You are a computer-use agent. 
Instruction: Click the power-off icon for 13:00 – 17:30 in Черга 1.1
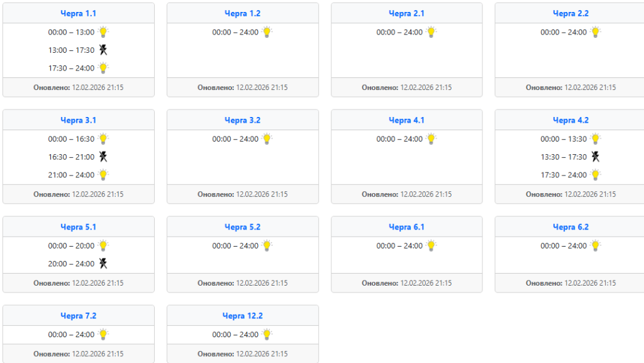point(103,50)
